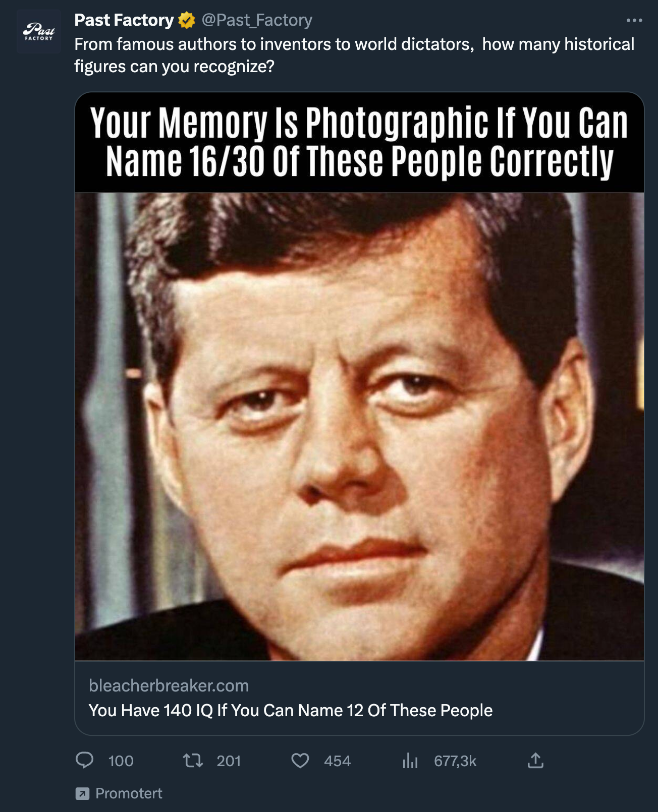Like the tweet with heart icon
Screen dimensions: 658x812
(300, 761)
